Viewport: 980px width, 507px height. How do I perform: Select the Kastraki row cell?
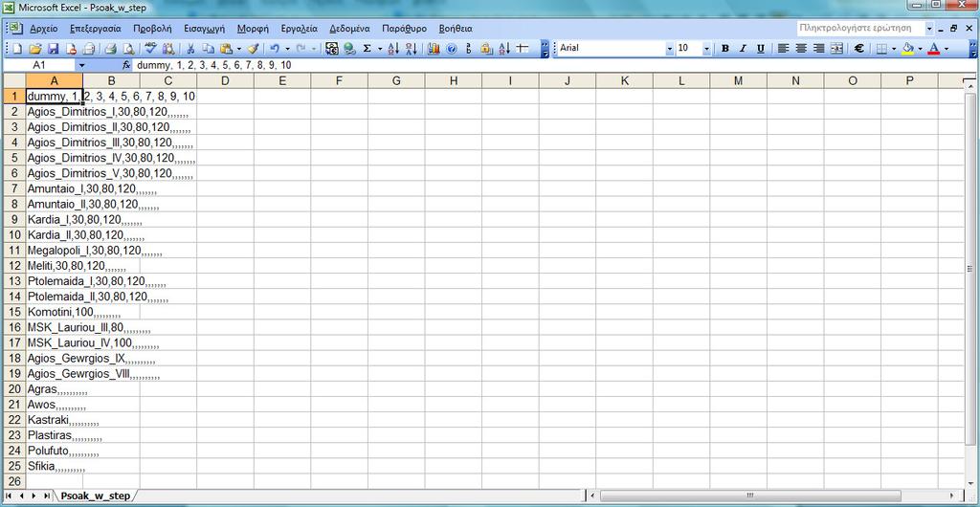click(54, 420)
